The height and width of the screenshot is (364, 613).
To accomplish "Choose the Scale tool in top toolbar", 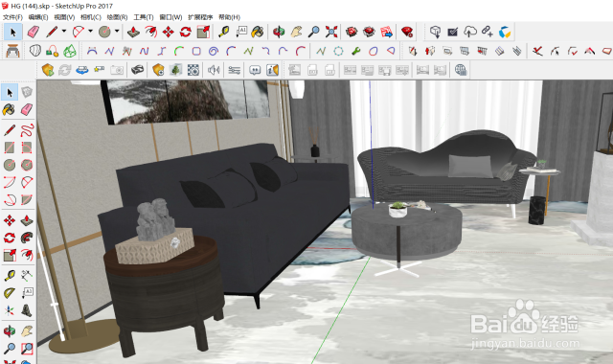I will click(203, 32).
